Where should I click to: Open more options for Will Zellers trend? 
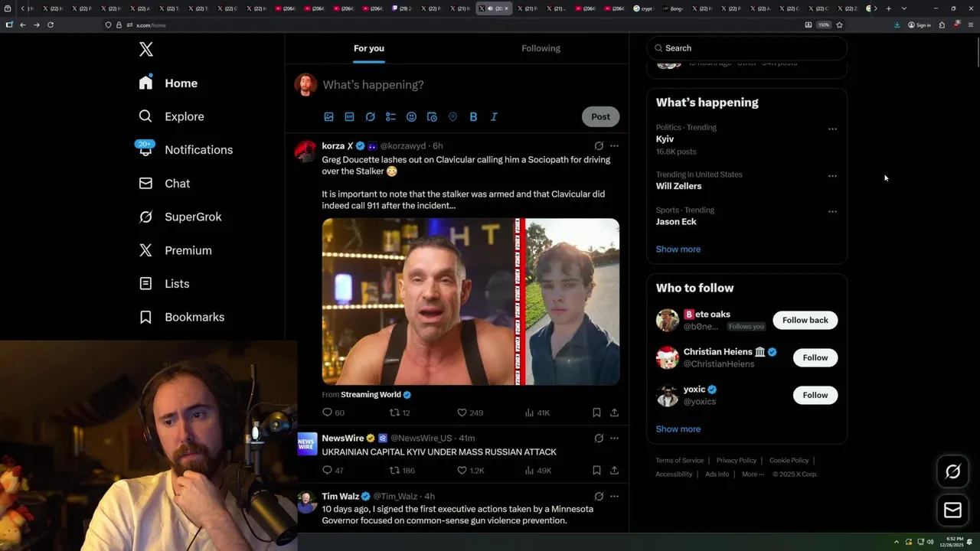832,176
